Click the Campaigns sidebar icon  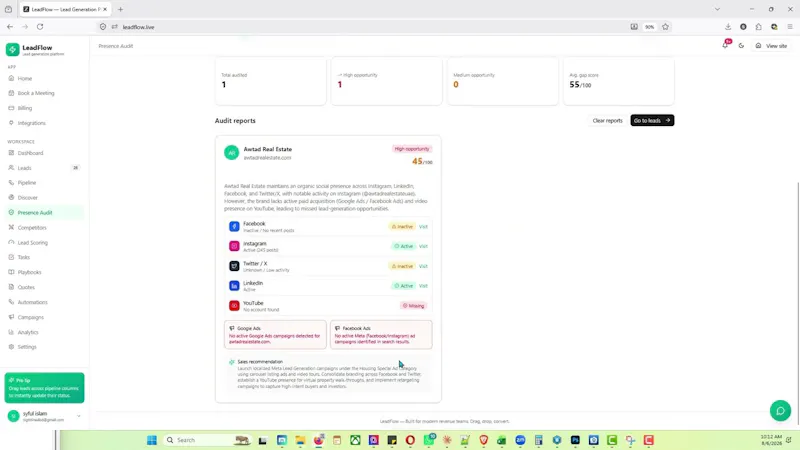[11, 317]
